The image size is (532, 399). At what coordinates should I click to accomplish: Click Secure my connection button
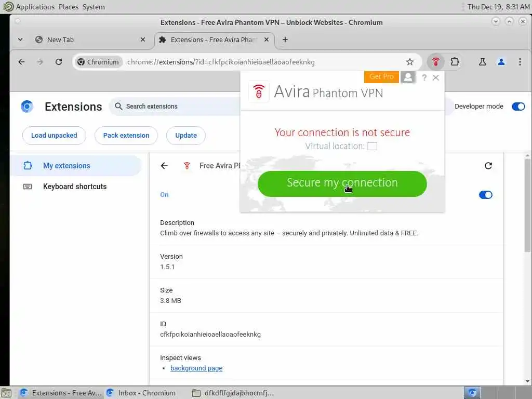(342, 183)
